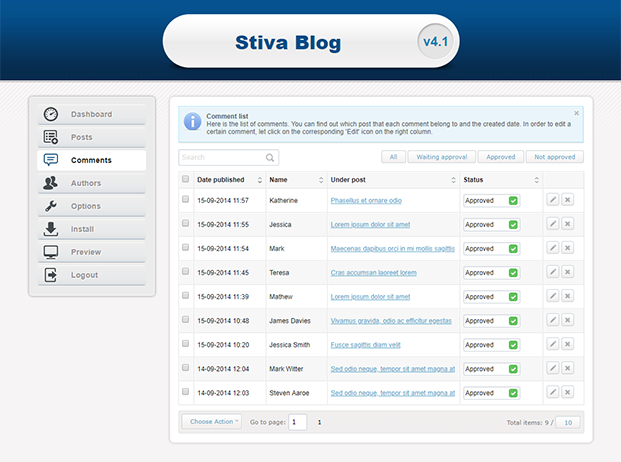The image size is (621, 462).
Task: Edit Mark's comment
Action: [x=553, y=248]
